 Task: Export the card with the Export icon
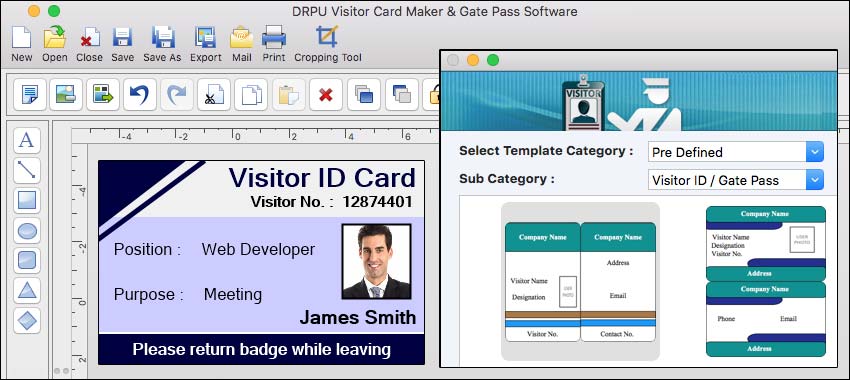[x=205, y=37]
